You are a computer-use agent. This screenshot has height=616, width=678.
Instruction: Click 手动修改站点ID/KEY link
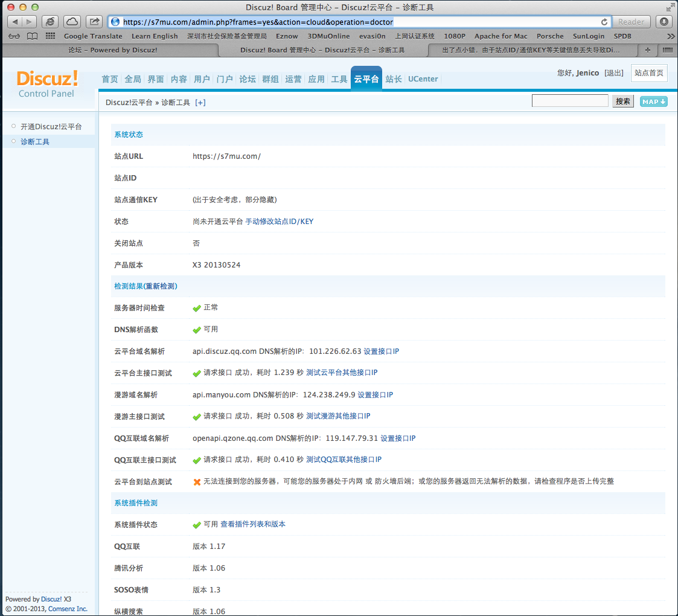tap(280, 222)
